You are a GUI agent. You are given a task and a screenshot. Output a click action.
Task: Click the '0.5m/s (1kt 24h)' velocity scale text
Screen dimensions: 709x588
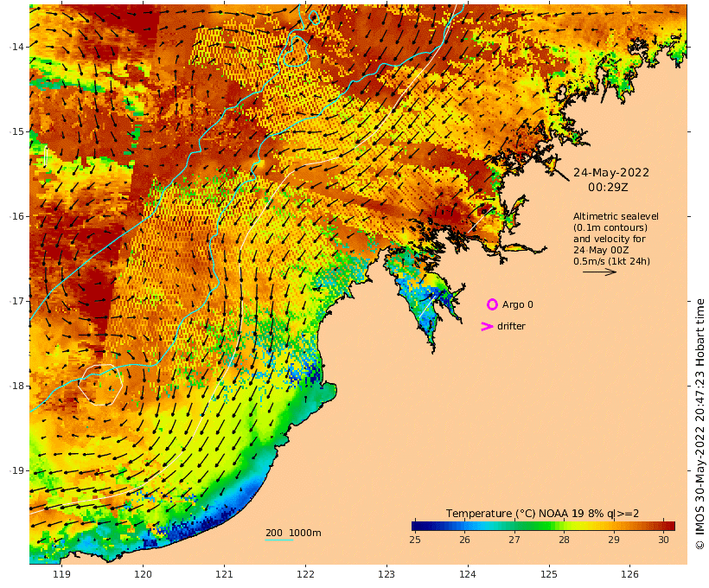point(612,261)
